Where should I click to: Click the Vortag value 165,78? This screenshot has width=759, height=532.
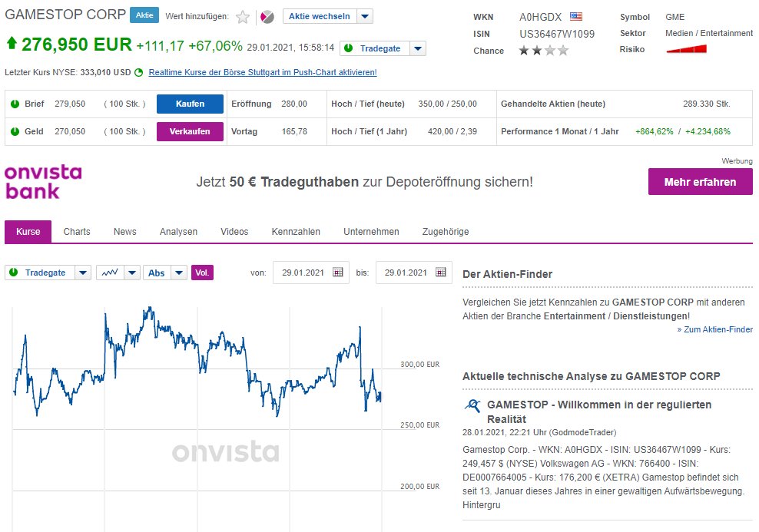294,131
